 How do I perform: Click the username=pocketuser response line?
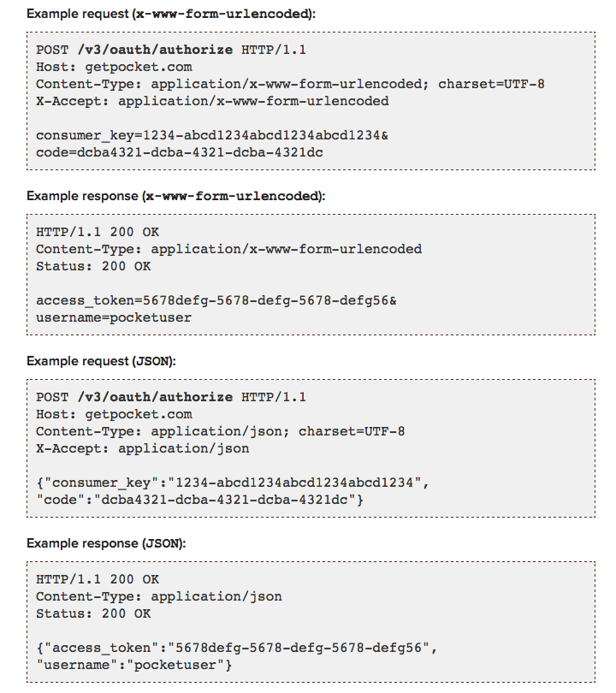click(114, 317)
